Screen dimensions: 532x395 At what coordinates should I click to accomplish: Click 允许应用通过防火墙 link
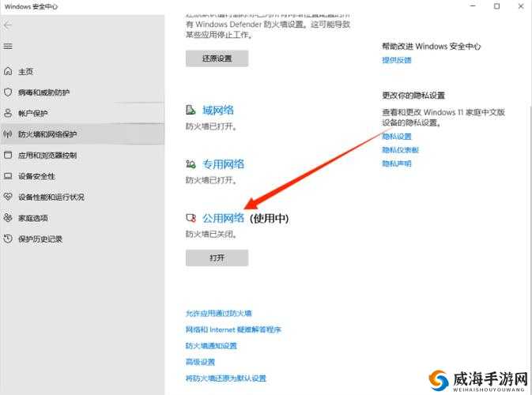point(219,314)
